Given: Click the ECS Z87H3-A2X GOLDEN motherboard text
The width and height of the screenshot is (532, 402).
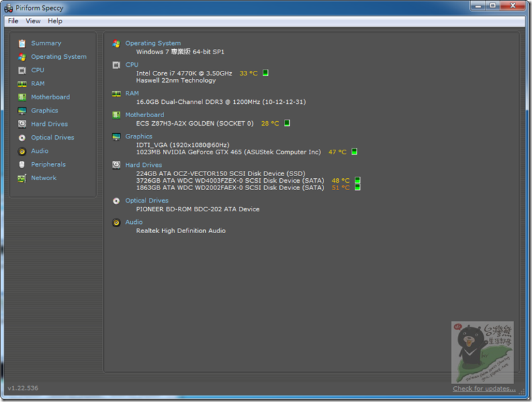Looking at the screenshot, I should 195,124.
